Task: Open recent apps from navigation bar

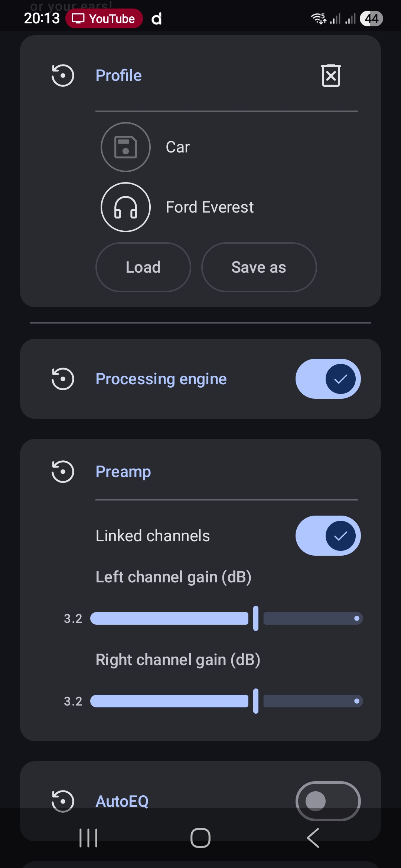Action: (x=88, y=838)
